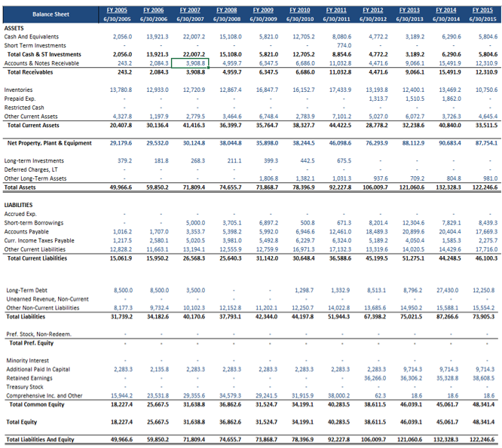Click the FY 2005 column header

121,8
